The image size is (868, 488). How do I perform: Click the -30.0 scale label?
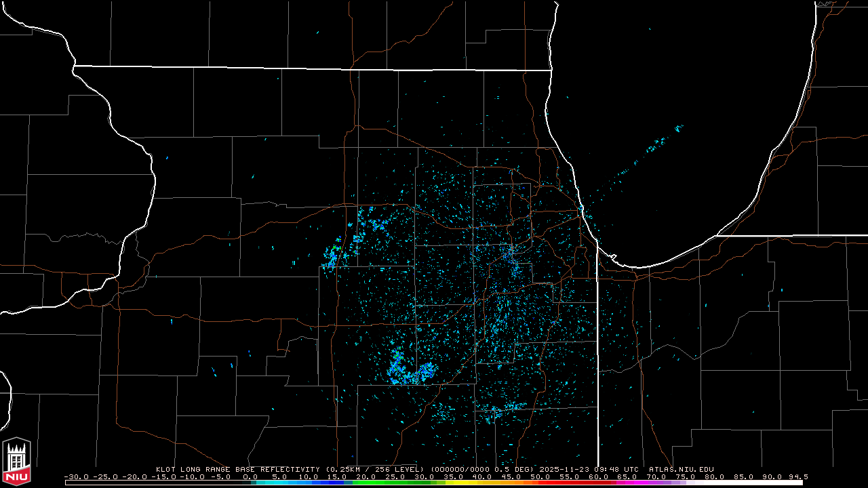coord(77,477)
